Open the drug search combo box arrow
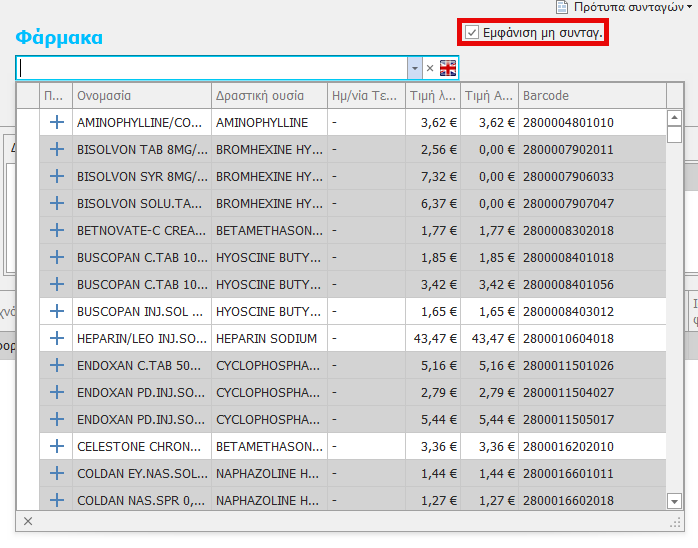 coord(415,68)
